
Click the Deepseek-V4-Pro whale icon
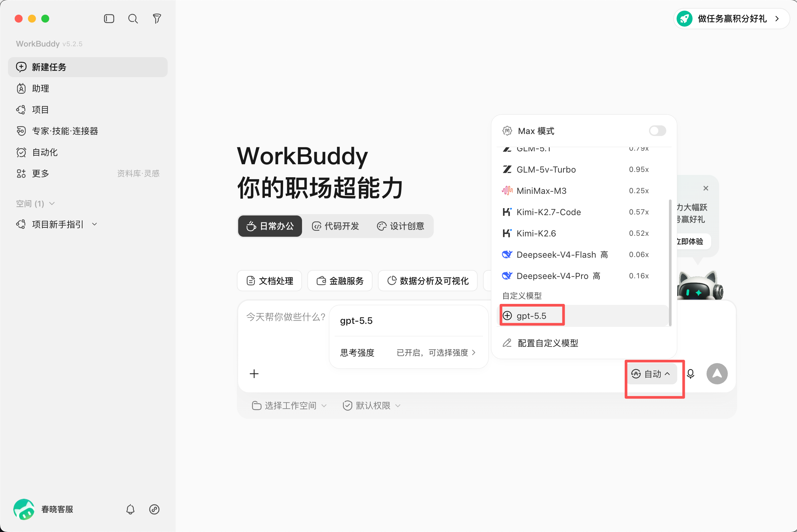coord(507,276)
